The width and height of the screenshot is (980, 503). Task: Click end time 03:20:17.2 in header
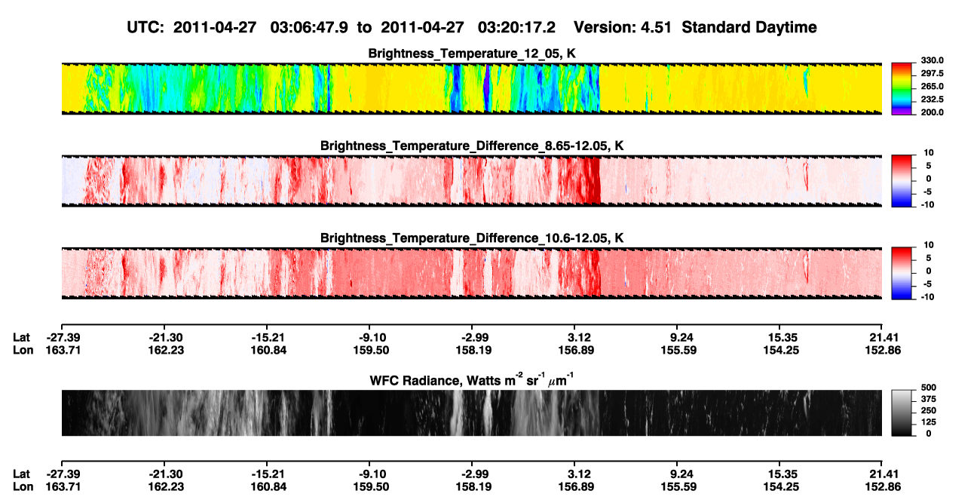point(517,28)
